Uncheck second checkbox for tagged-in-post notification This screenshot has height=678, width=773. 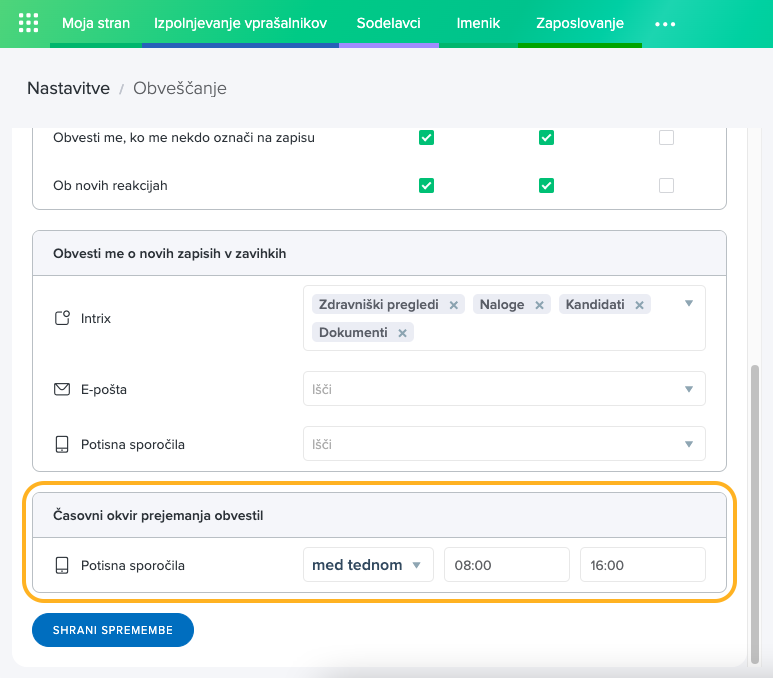coord(546,137)
